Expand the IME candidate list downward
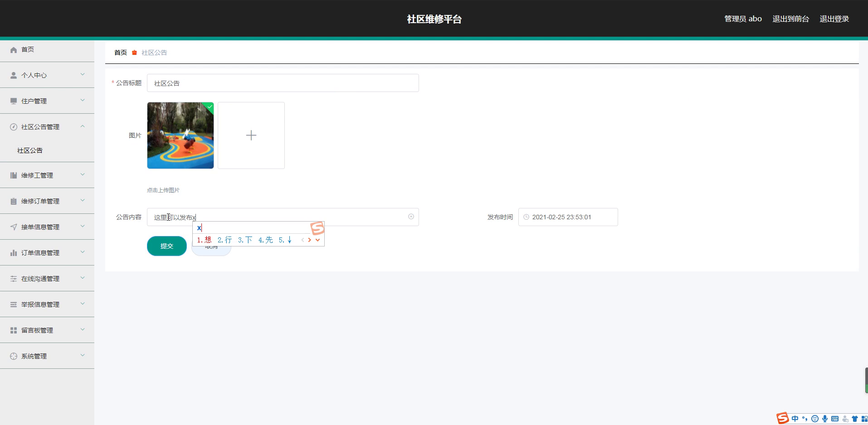 (x=317, y=240)
